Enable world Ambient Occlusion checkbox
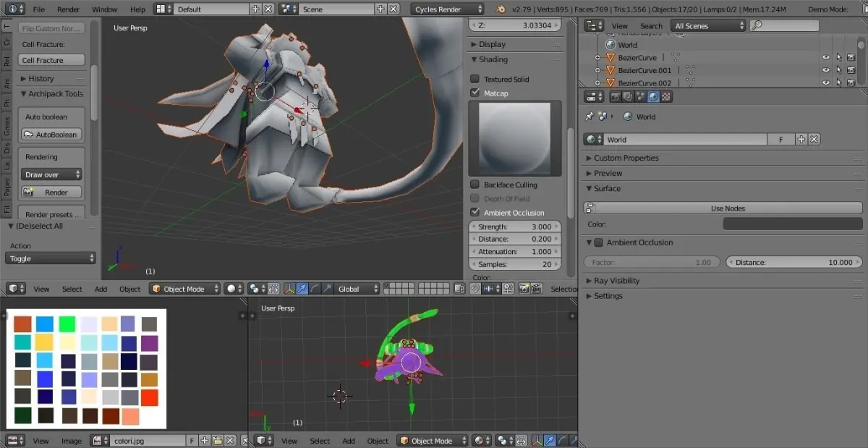This screenshot has height=448, width=868. point(599,242)
